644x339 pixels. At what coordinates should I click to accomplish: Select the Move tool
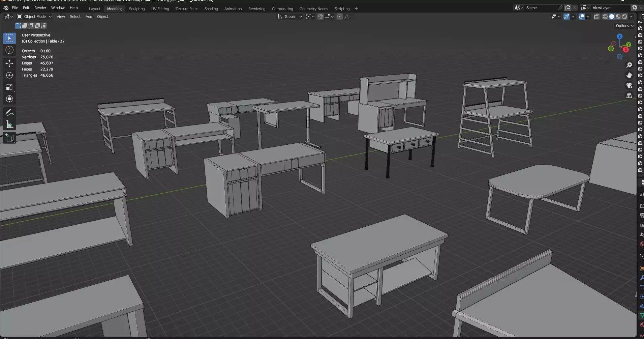(9, 63)
